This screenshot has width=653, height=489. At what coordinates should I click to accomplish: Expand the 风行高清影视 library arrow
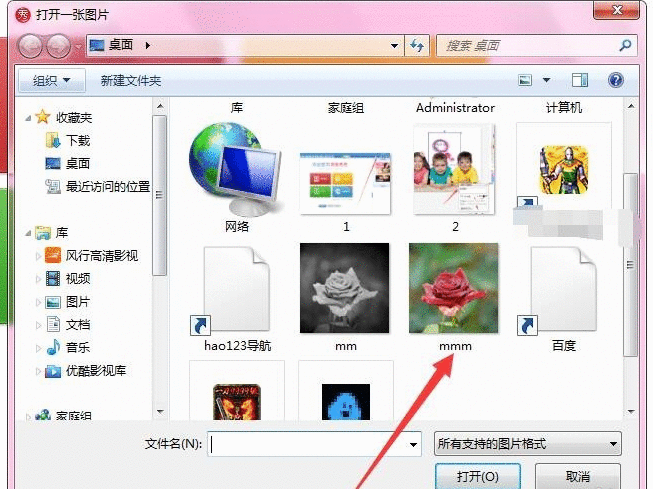38,256
